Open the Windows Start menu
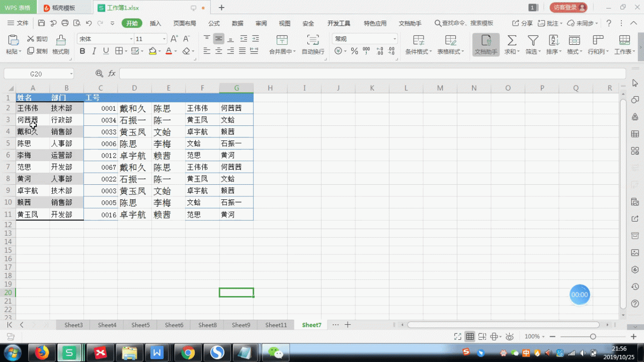Screen dimensions: 644x362 click(x=12, y=352)
